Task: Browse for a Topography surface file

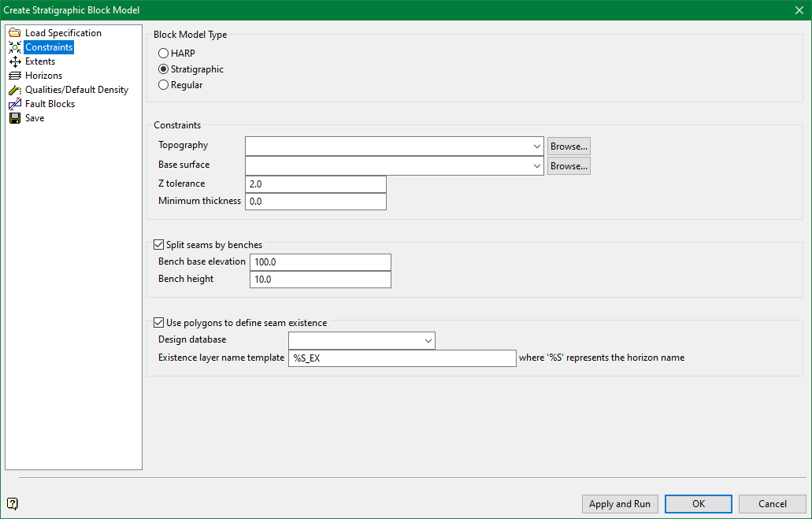Action: pos(569,146)
